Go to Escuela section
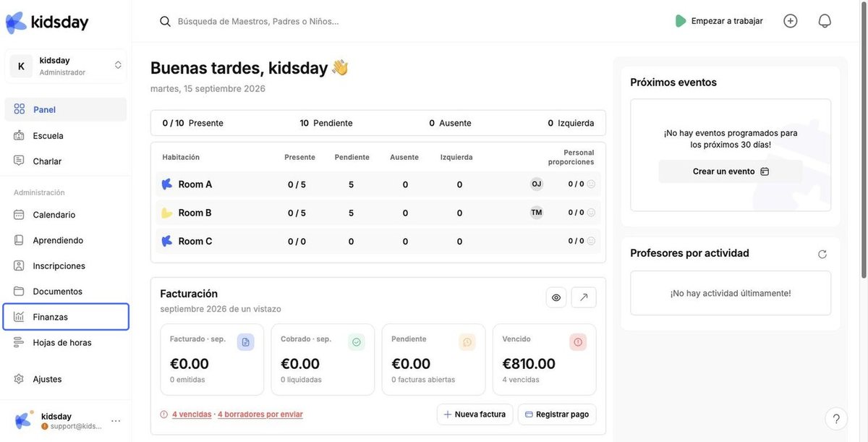868x442 pixels. 66,135
